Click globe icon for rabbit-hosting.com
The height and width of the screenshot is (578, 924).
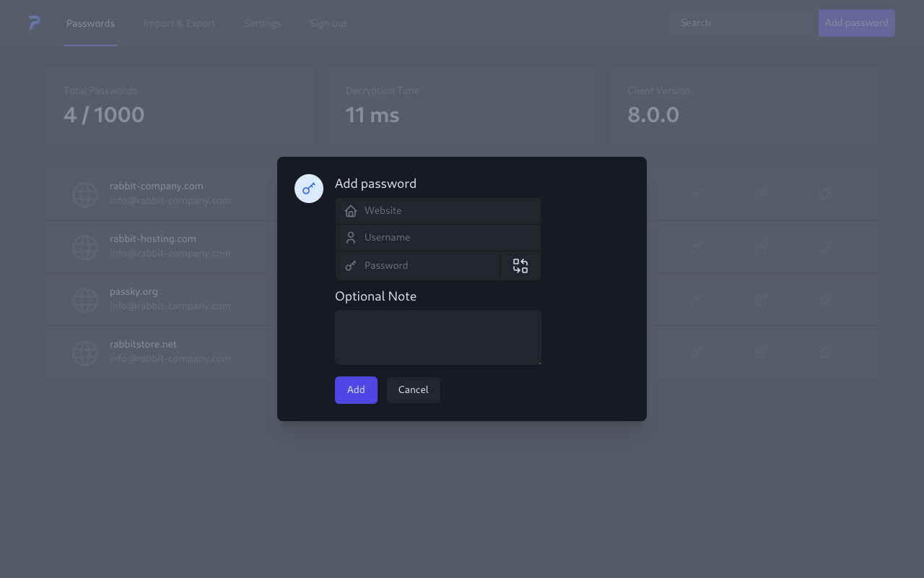tap(85, 247)
